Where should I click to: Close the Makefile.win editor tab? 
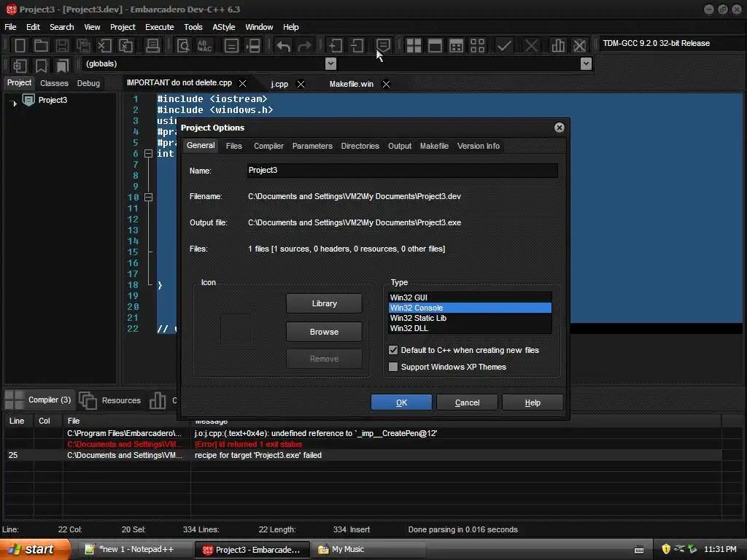click(x=387, y=85)
